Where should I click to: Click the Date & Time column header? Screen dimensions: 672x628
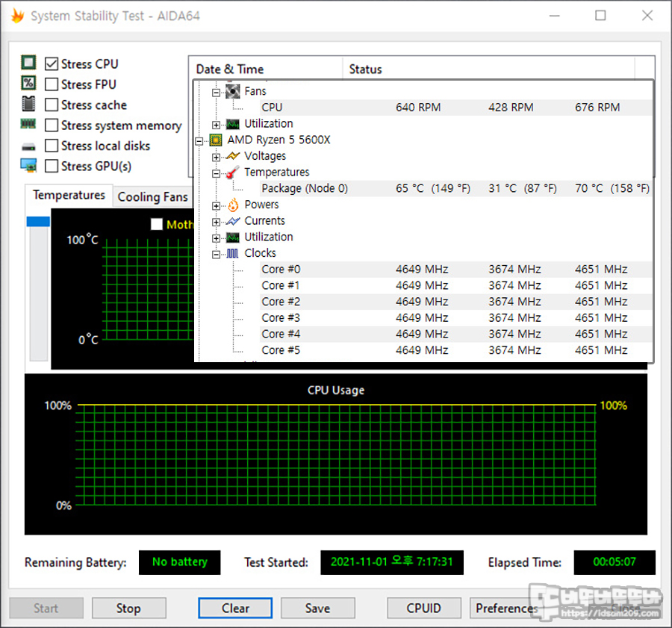(x=265, y=69)
